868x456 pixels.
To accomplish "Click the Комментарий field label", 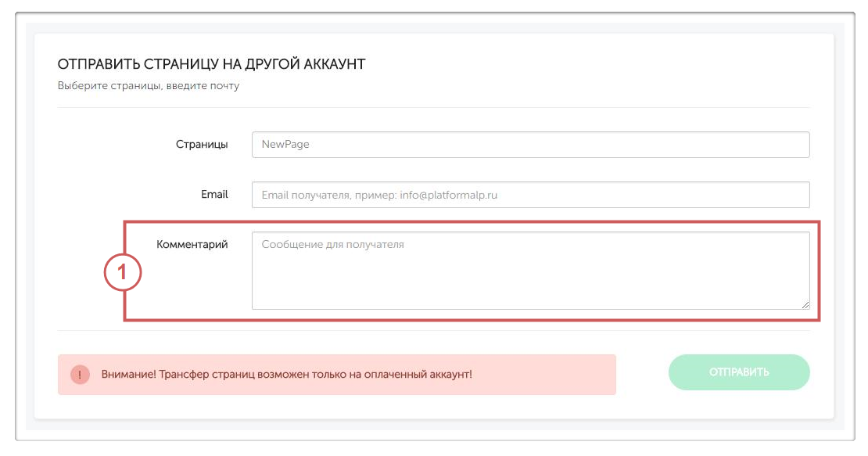I will (192, 244).
